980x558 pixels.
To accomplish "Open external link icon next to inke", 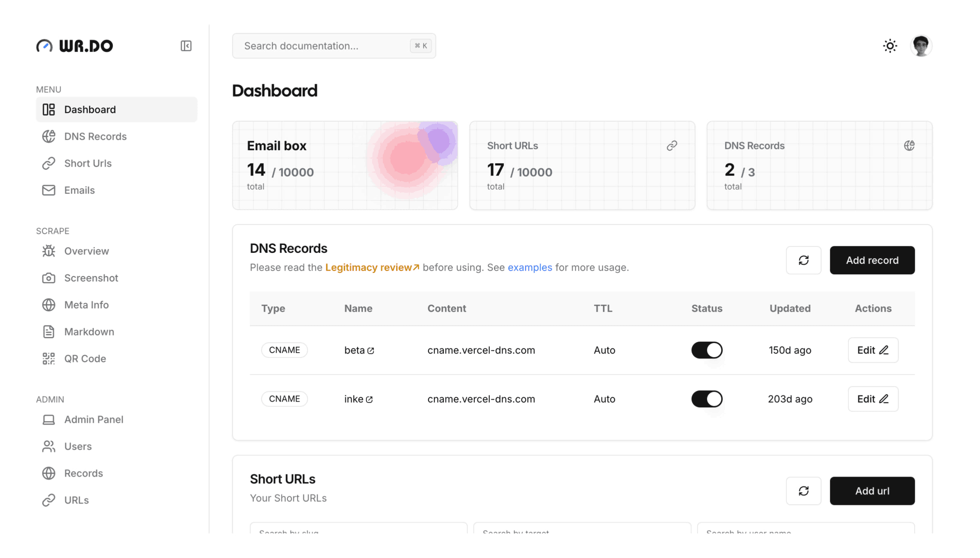I will click(369, 399).
